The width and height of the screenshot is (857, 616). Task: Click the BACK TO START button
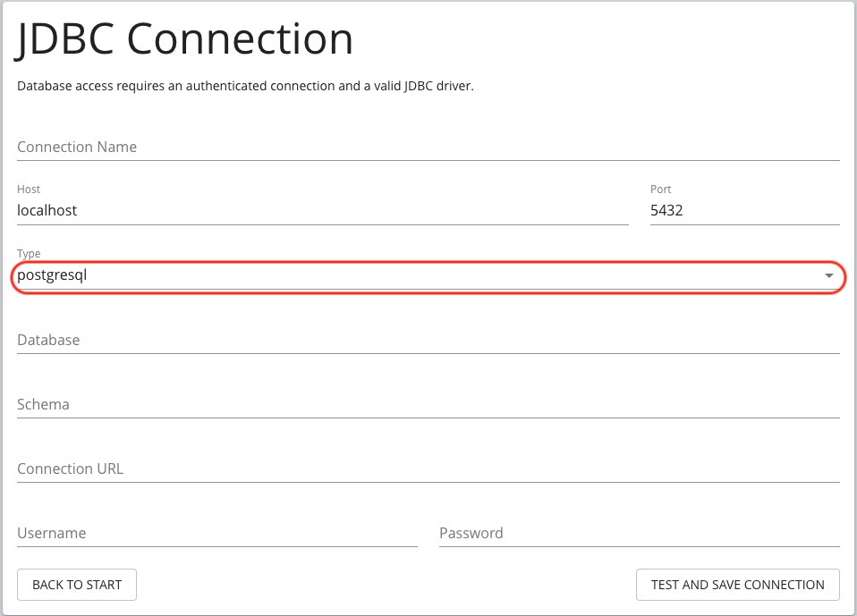pyautogui.click(x=77, y=585)
